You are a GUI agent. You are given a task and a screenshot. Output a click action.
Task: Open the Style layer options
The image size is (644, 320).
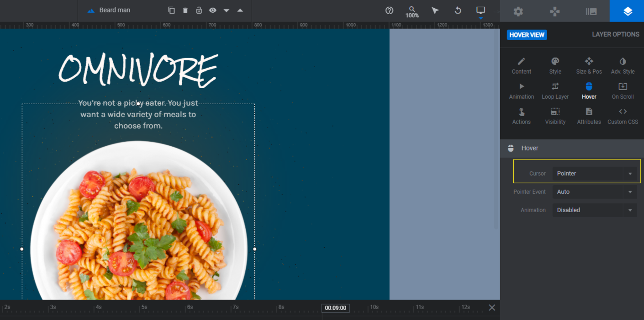click(x=555, y=66)
